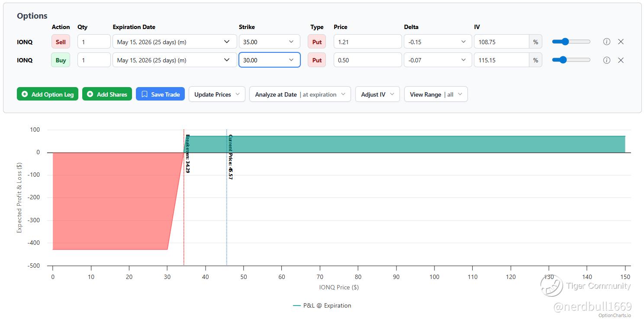This screenshot has width=644, height=321.
Task: Open the -0.15 delta dropdown
Action: pyautogui.click(x=437, y=42)
